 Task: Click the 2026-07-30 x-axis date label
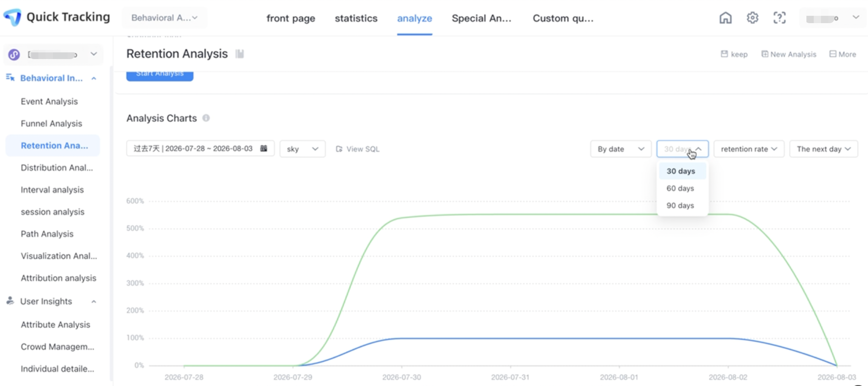[x=401, y=377]
